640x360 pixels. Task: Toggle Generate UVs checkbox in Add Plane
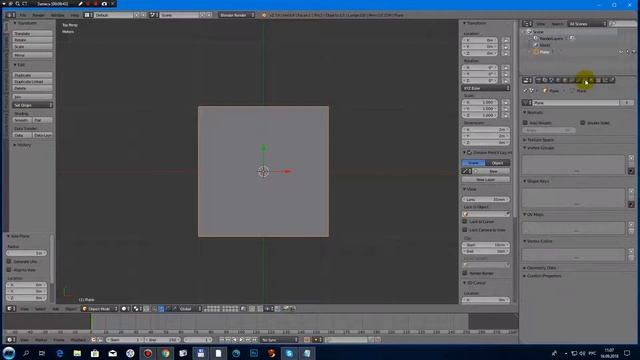pos(9,261)
